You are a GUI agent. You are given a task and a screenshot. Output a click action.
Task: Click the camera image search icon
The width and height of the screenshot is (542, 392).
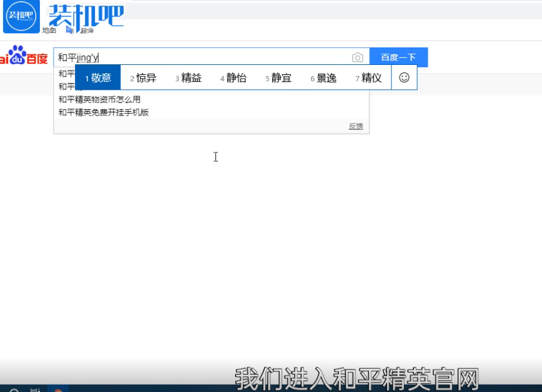point(357,57)
